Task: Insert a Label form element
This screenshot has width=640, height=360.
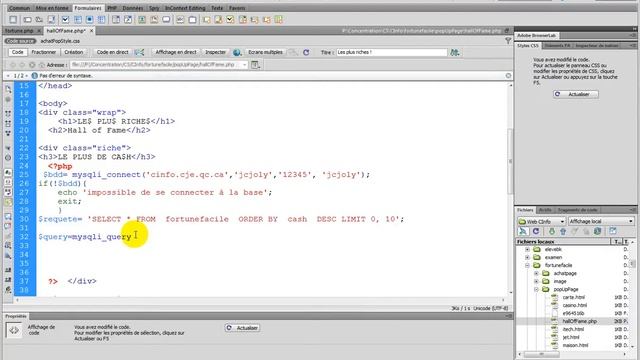Action: point(180,19)
